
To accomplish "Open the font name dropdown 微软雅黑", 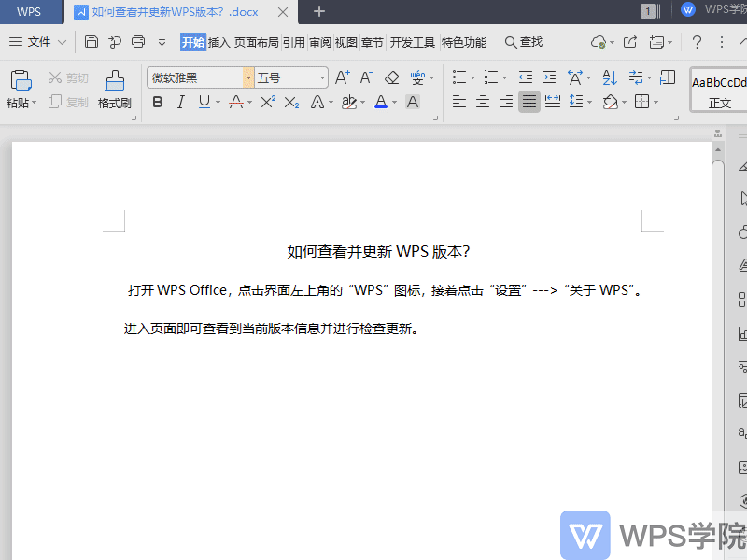I will [x=248, y=77].
